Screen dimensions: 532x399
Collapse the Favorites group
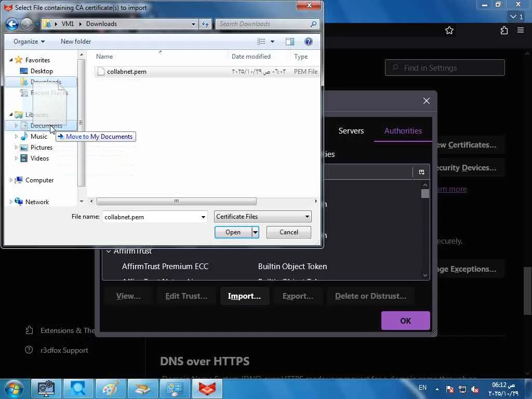point(11,60)
